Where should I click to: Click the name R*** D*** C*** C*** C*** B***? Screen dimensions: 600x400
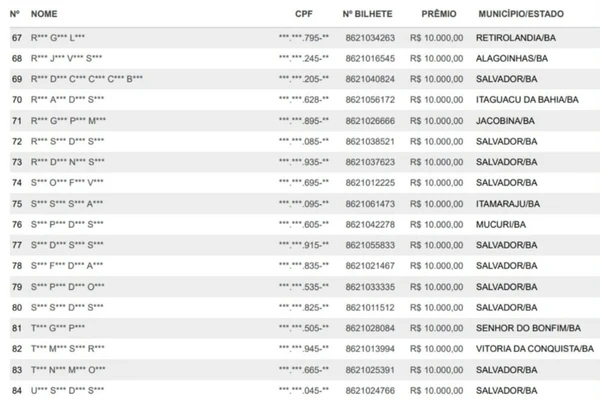pos(87,79)
